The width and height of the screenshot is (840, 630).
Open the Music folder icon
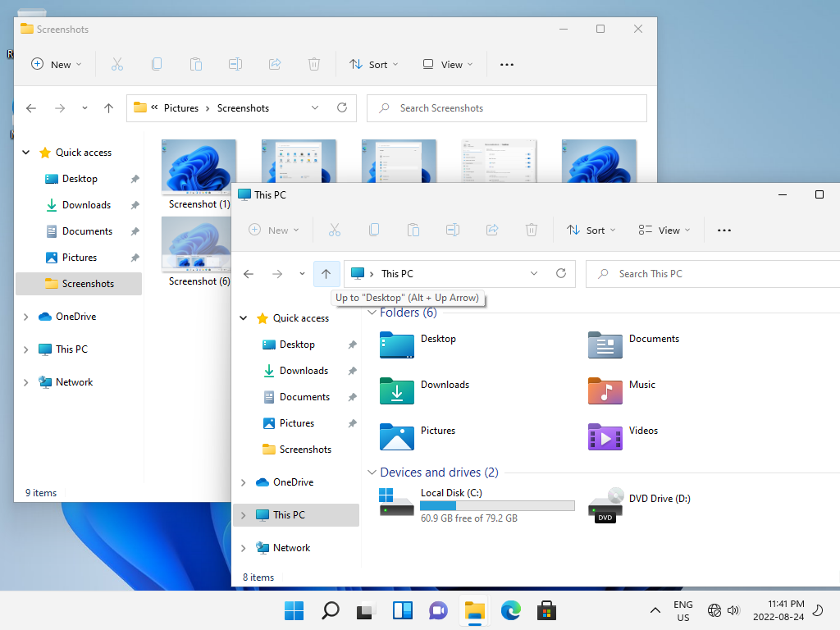(x=605, y=390)
